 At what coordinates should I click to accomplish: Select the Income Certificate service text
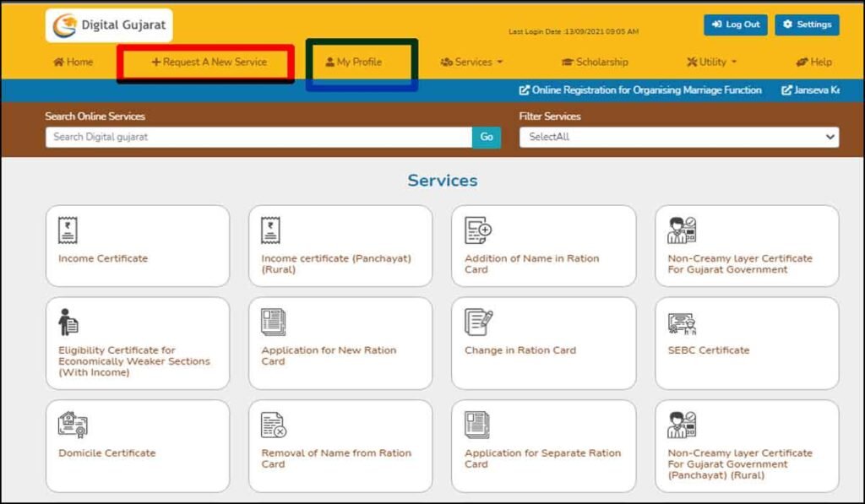[x=103, y=258]
